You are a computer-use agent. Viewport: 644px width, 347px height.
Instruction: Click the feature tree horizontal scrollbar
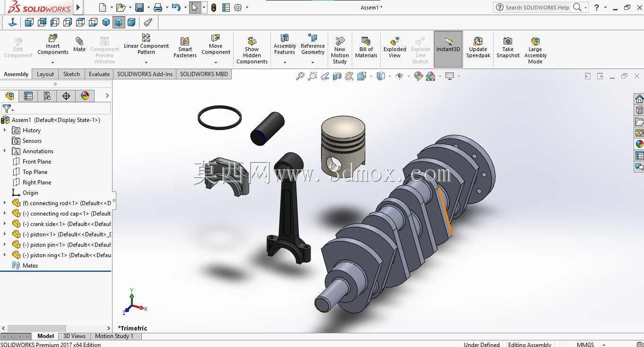(37, 328)
